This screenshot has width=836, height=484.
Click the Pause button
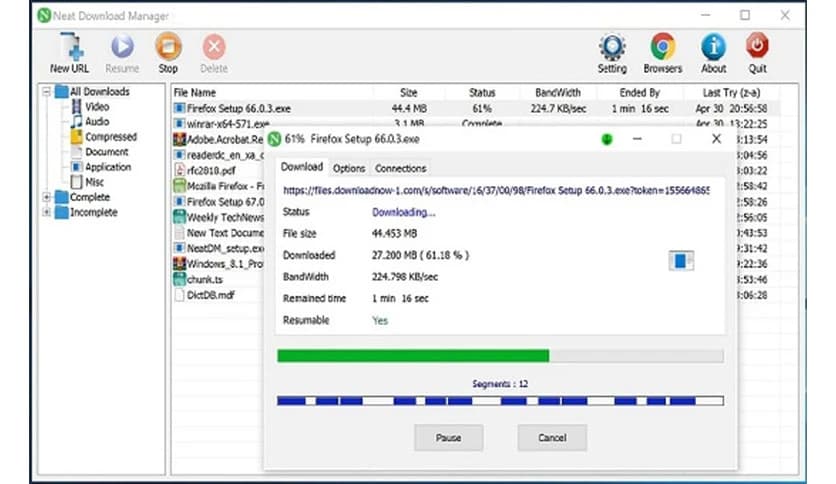coord(448,438)
